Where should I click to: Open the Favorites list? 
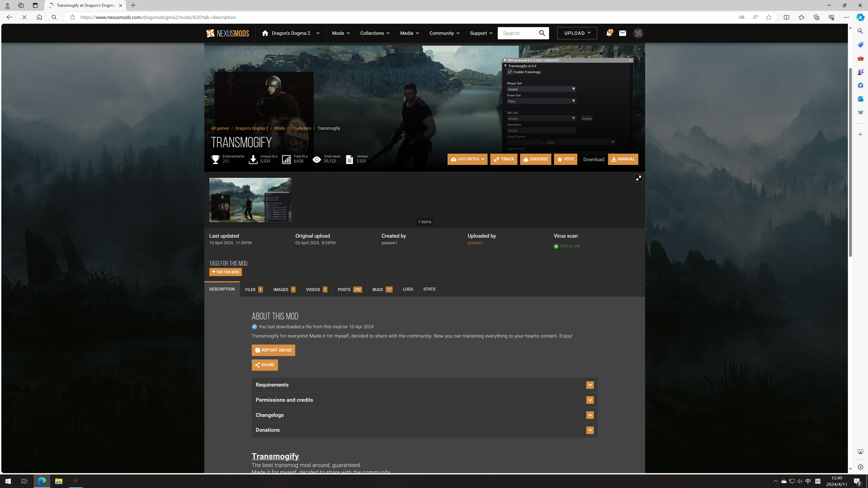(801, 17)
